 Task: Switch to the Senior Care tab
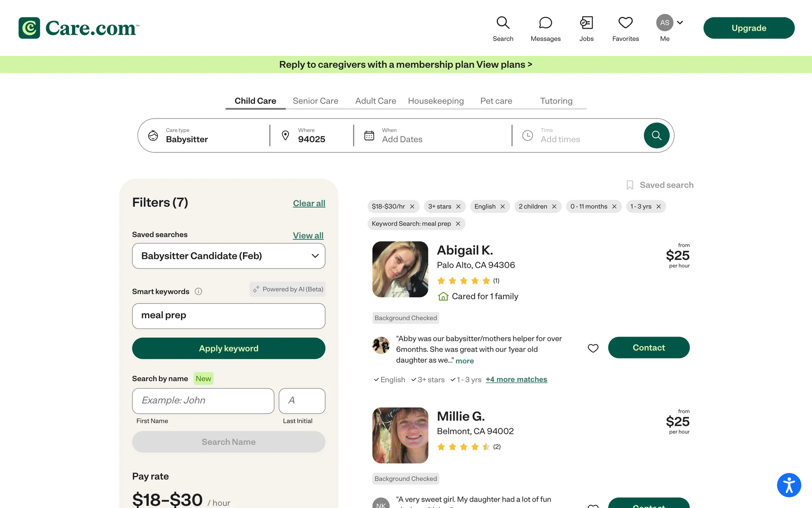(315, 101)
